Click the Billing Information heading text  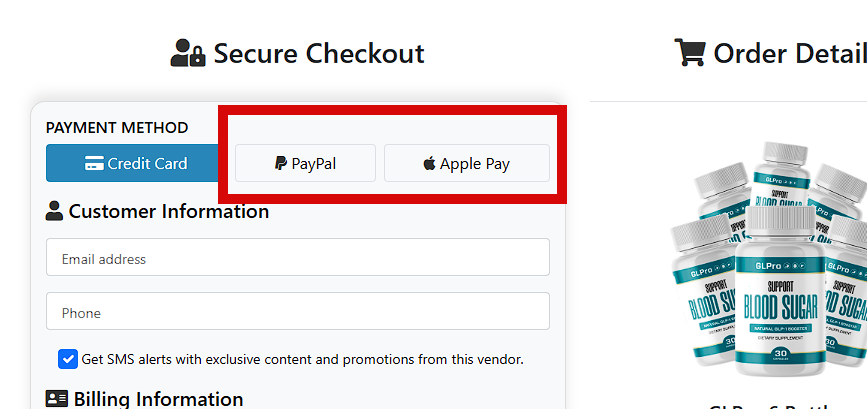pos(158,399)
